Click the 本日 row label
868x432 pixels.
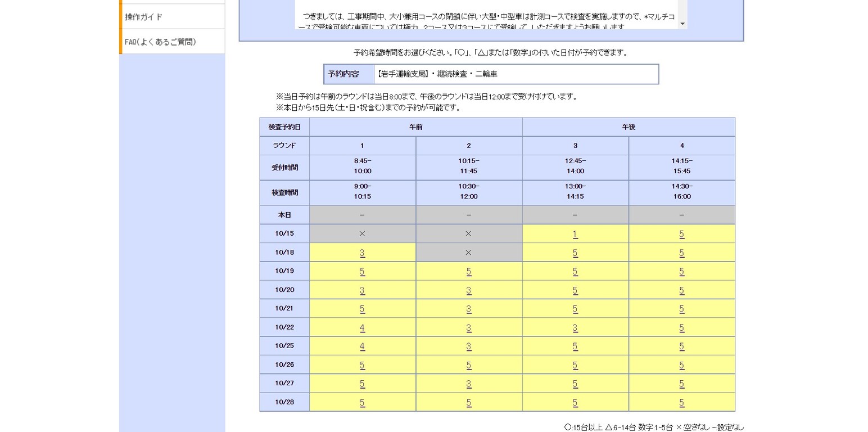point(284,215)
